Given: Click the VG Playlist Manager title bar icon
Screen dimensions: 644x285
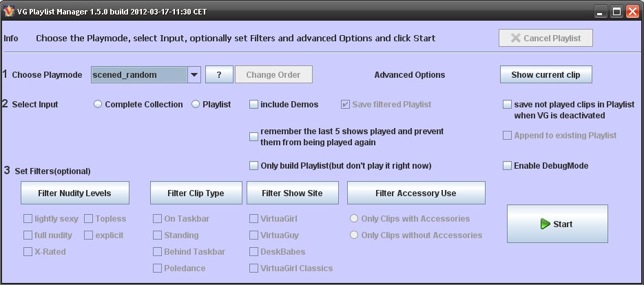Looking at the screenshot, I should point(10,12).
